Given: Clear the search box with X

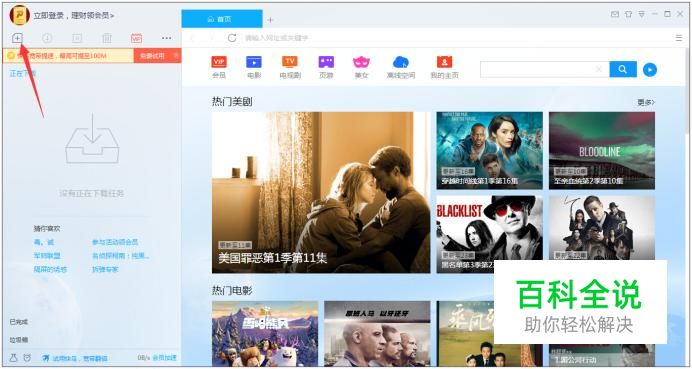Looking at the screenshot, I should 599,69.
